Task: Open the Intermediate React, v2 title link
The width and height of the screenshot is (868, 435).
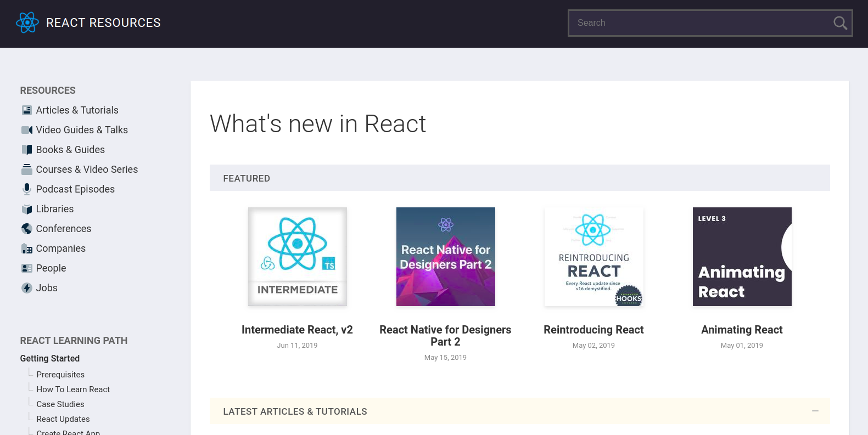Action: point(297,330)
